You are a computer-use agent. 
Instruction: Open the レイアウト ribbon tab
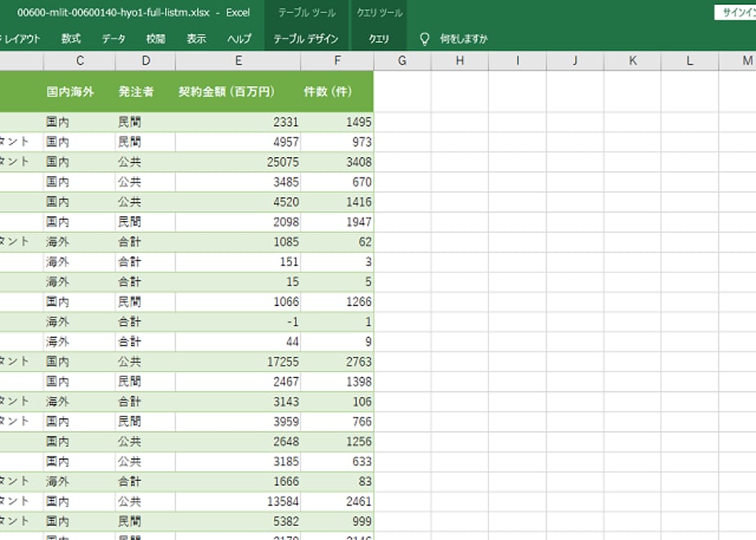click(x=22, y=38)
